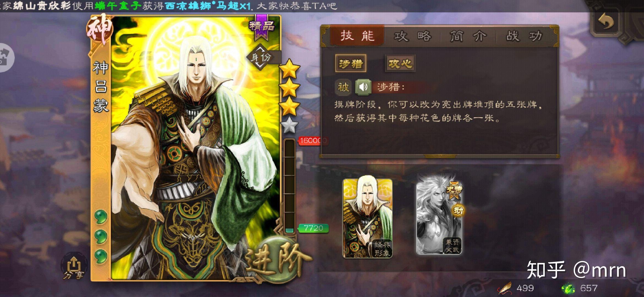This screenshot has width=644, height=297.
Task: Select the 涉猎 skill button
Action: 351,64
